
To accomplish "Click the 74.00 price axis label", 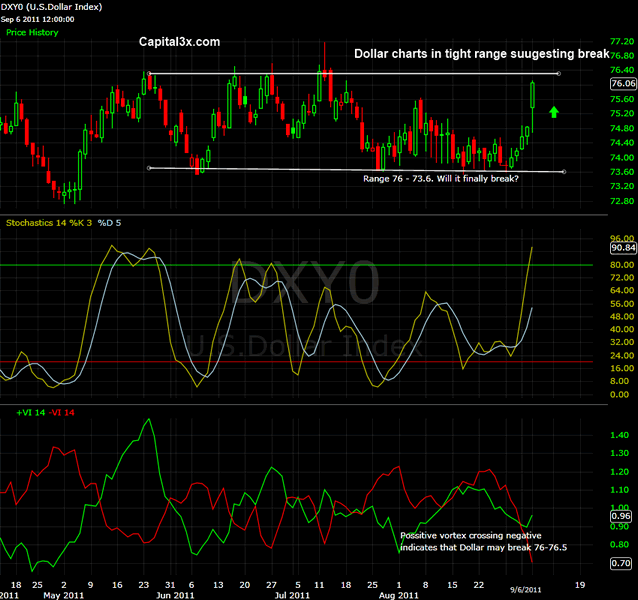I will click(623, 157).
